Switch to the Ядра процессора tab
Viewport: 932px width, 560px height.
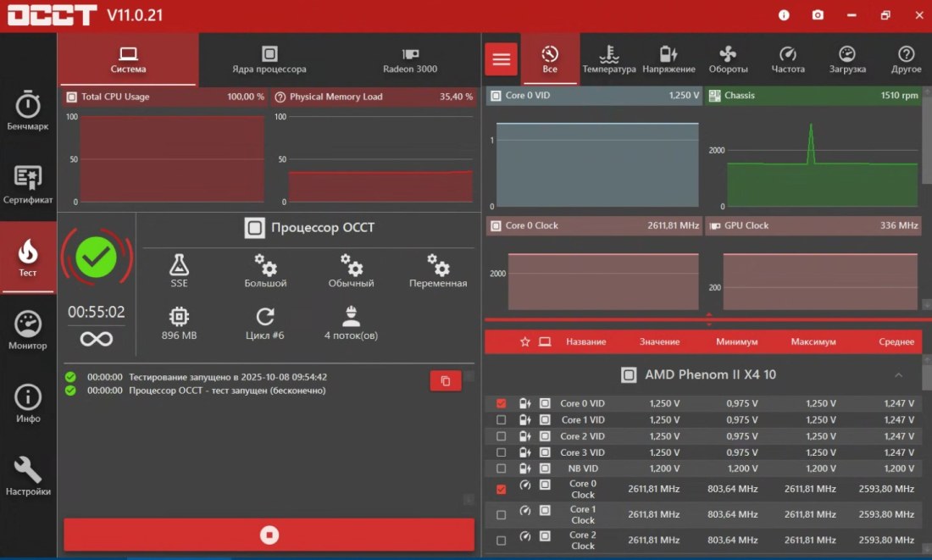click(x=269, y=59)
